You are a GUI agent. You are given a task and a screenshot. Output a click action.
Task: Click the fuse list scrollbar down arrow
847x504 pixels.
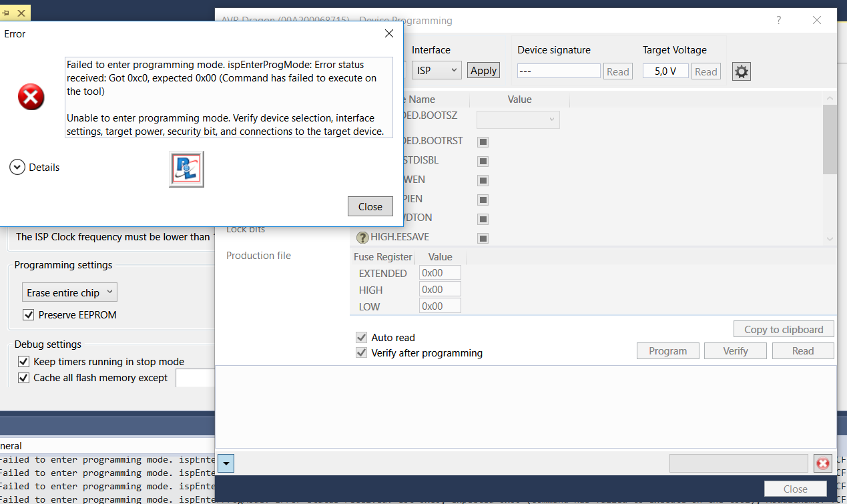[x=830, y=238]
